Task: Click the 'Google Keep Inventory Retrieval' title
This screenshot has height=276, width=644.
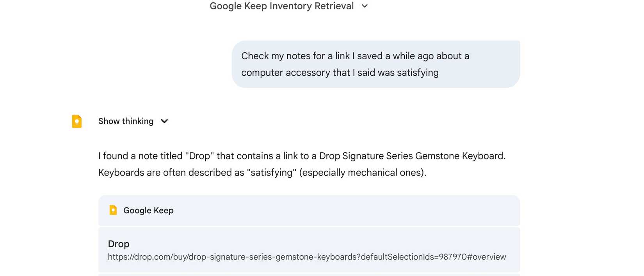Action: click(x=282, y=6)
